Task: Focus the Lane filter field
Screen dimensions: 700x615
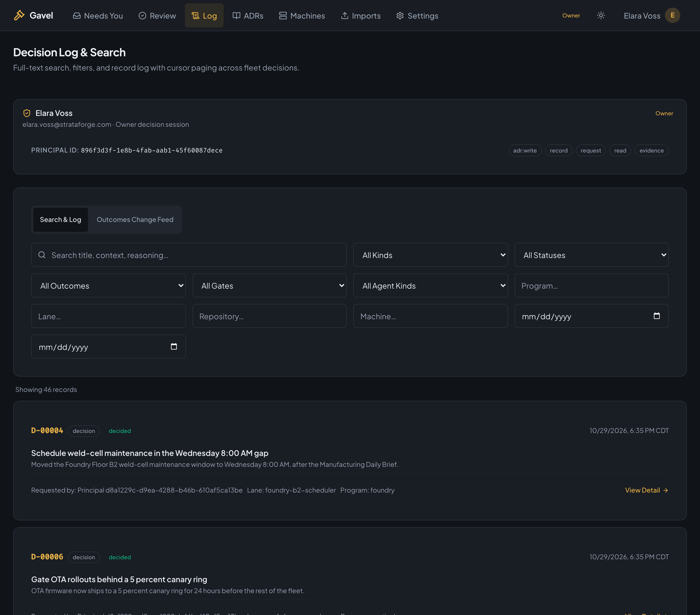Action: pos(108,316)
